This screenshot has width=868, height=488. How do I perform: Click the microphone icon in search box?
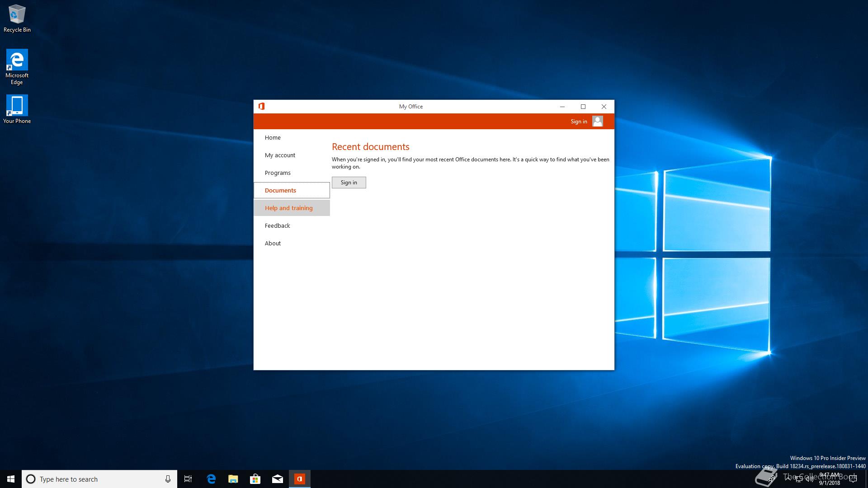coord(168,479)
